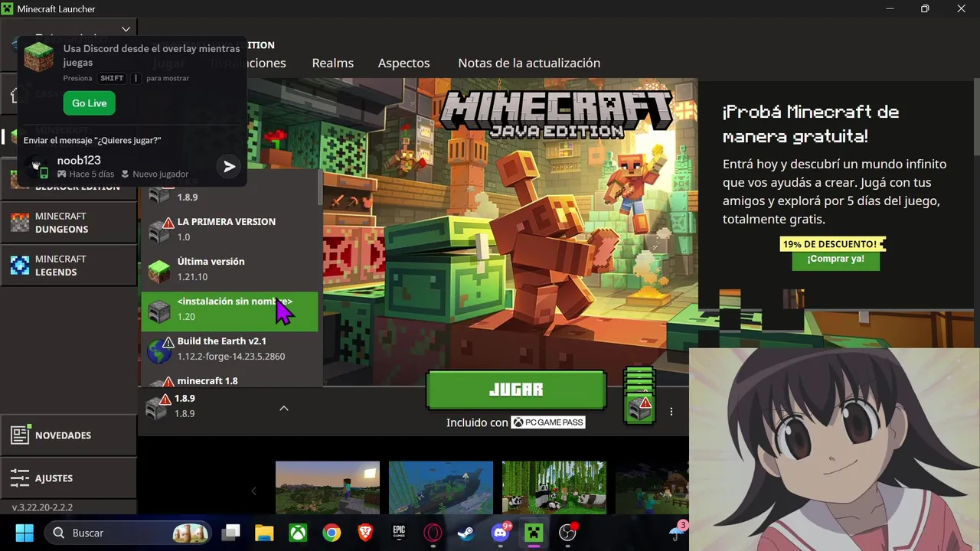Click the Windows Start button

(24, 533)
